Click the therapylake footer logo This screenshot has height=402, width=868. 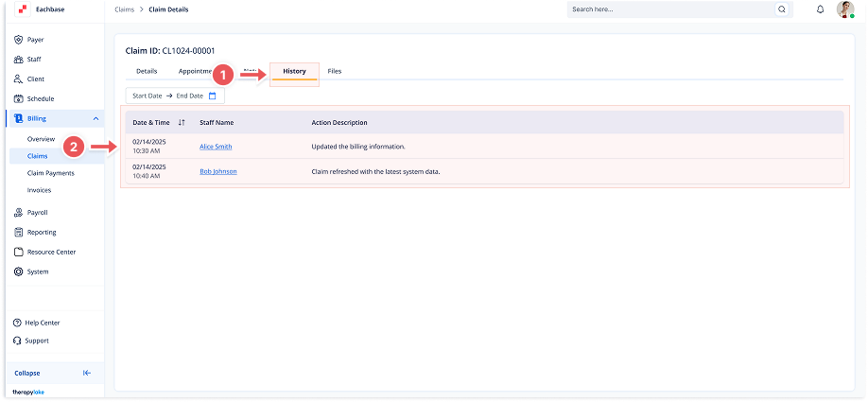click(x=28, y=392)
